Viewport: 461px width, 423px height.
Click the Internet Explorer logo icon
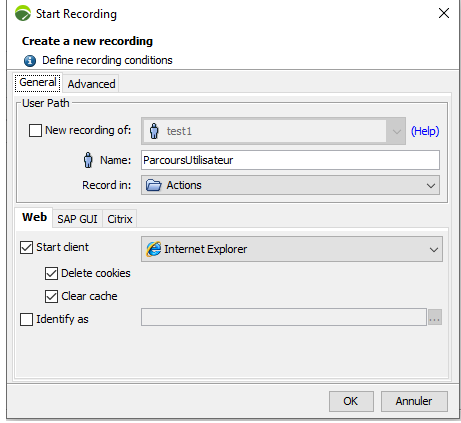pos(154,249)
